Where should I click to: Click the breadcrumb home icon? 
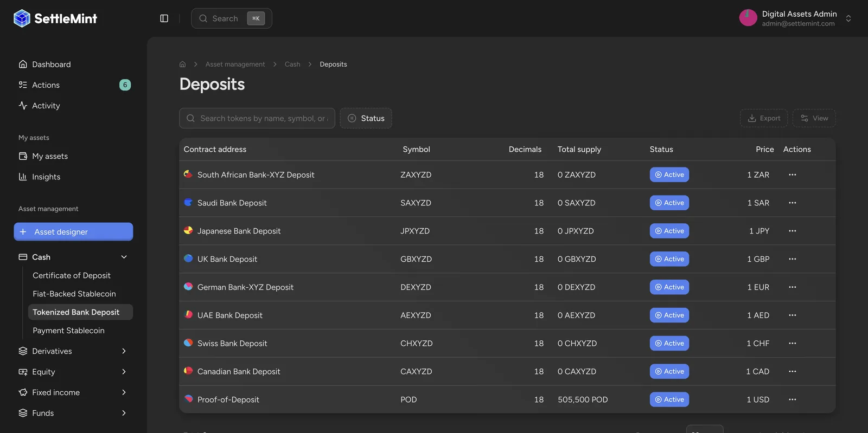pos(183,64)
